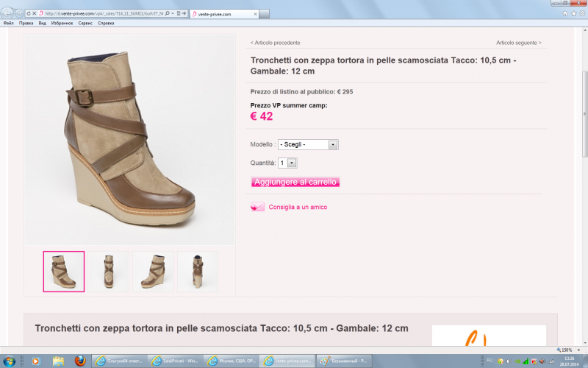
Task: Stop loading with the X icon
Action: [x=34, y=13]
